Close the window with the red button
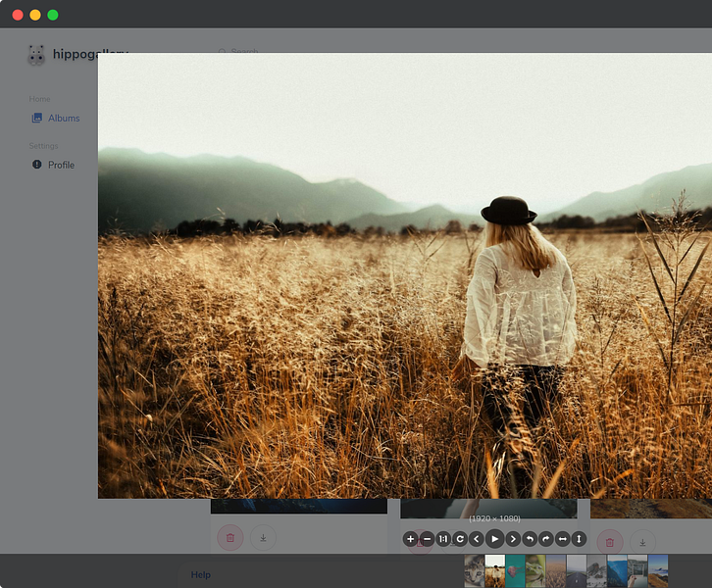 click(x=18, y=15)
